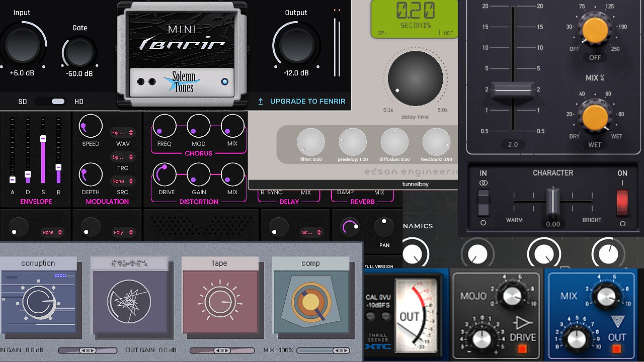Click the tunnelboy feedback knob
Screen dimensions: 644x362
click(436, 142)
